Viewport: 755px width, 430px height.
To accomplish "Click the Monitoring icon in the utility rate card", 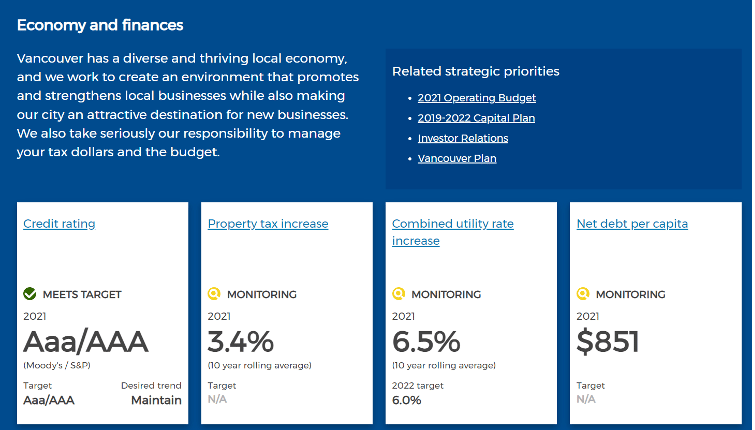I will click(x=398, y=294).
